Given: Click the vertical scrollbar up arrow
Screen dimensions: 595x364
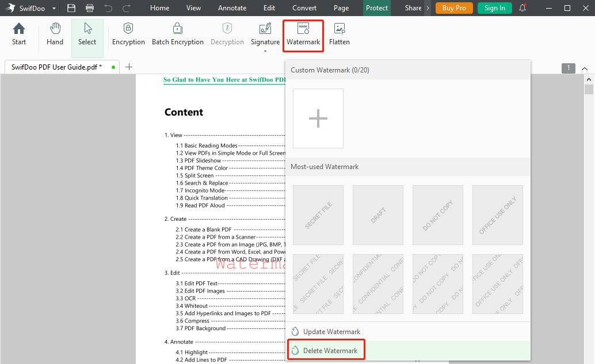Looking at the screenshot, I should click(589, 79).
